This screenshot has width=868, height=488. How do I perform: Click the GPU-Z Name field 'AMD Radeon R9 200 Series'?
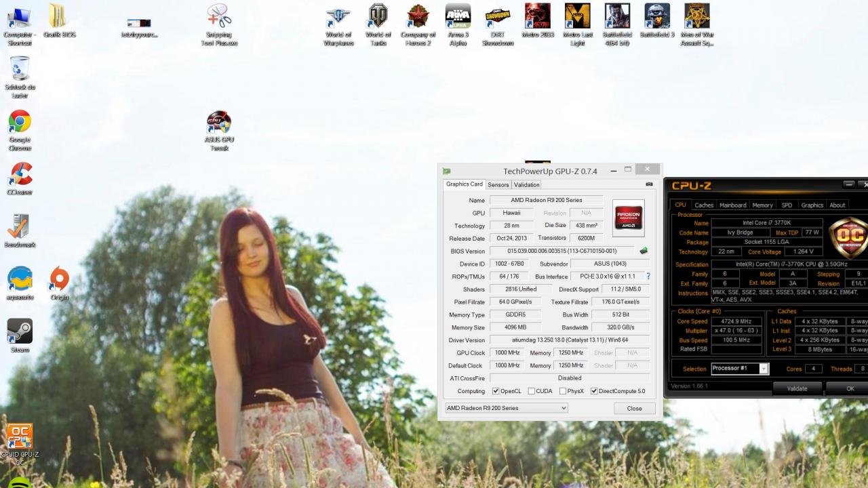[x=546, y=200]
